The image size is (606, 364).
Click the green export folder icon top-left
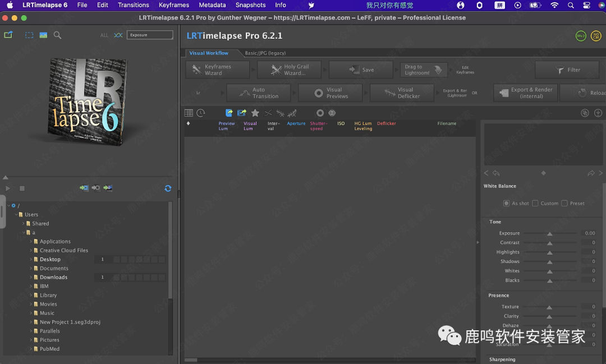(8, 35)
